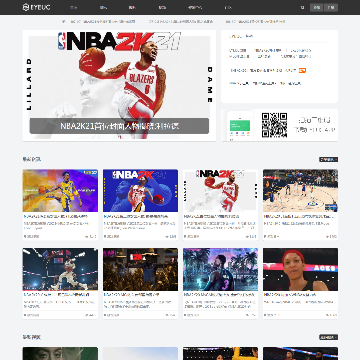The width and height of the screenshot is (360, 360).
Task: Open the search icon in top bar
Action: [x=302, y=7]
